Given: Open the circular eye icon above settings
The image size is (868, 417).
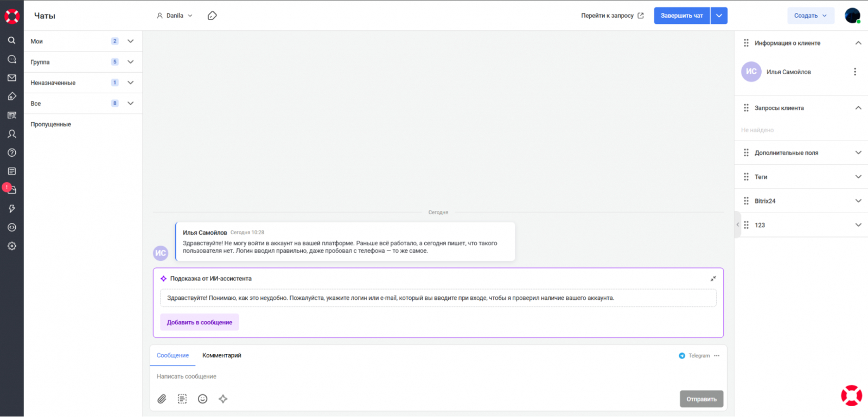Looking at the screenshot, I should 11,228.
